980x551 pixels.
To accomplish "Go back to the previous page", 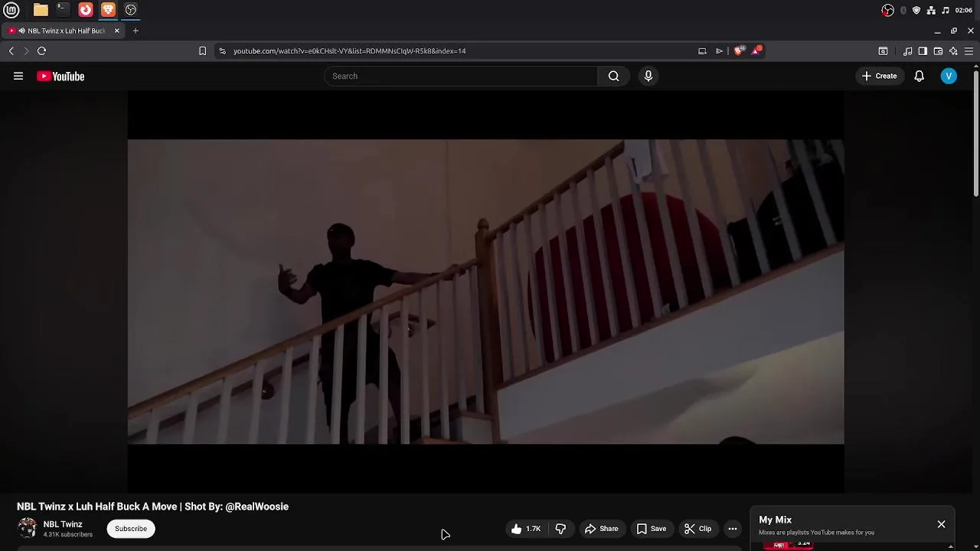I will tap(11, 51).
